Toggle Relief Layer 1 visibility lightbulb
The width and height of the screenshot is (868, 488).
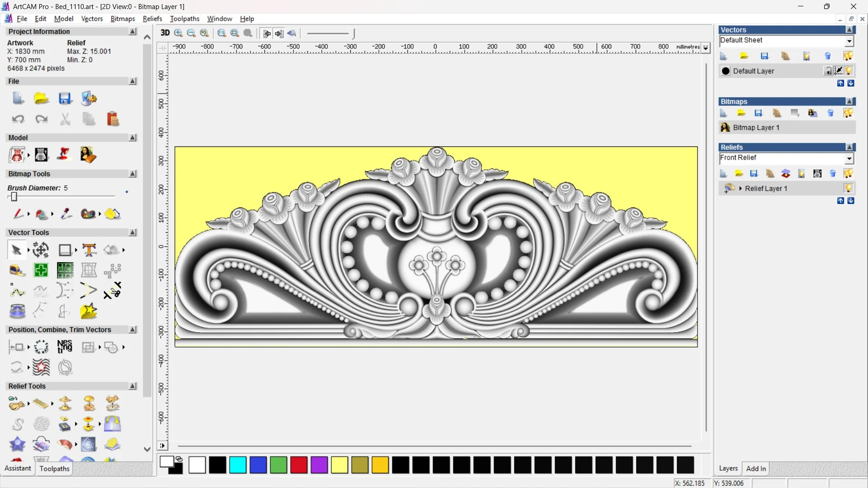pyautogui.click(x=848, y=188)
